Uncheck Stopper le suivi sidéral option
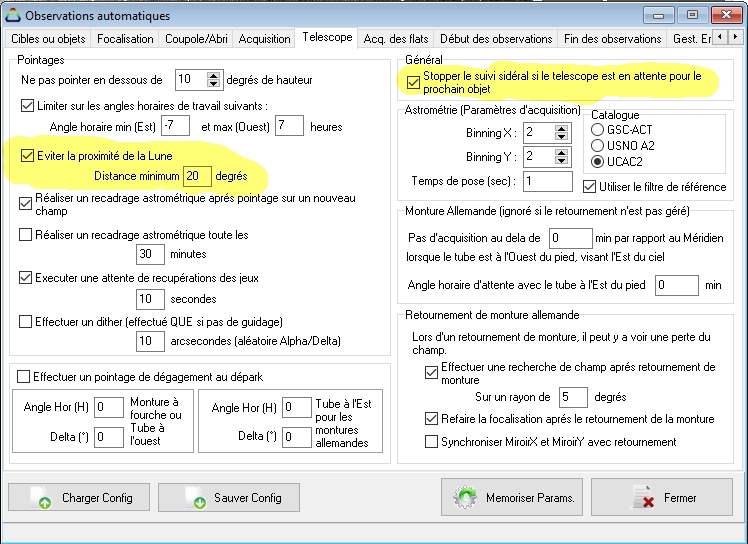 pyautogui.click(x=414, y=82)
